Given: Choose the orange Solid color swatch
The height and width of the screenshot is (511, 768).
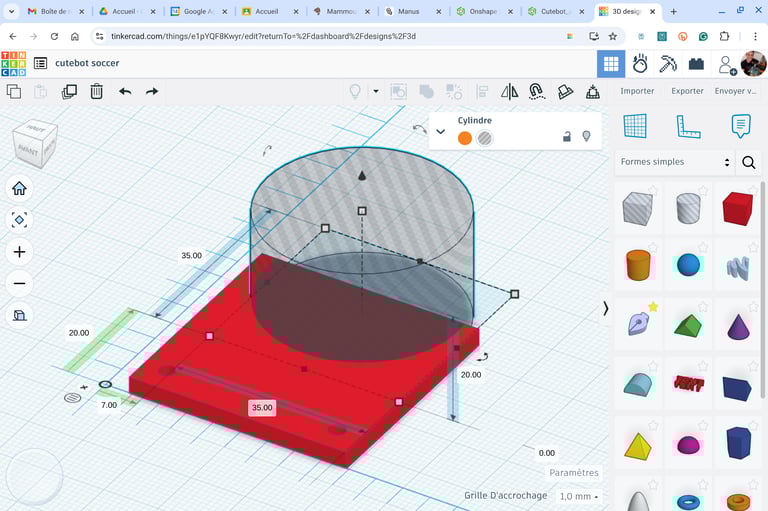Looking at the screenshot, I should click(x=465, y=138).
